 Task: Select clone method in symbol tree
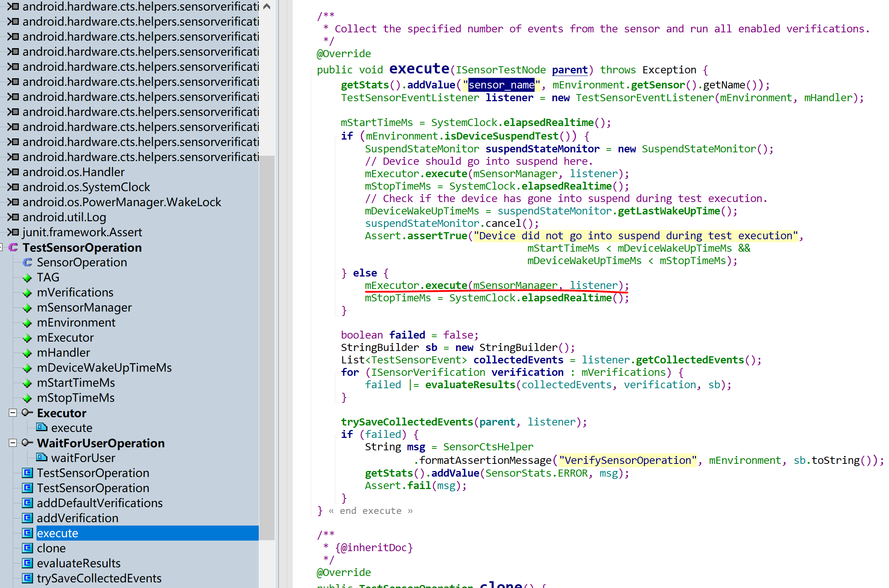pos(51,548)
